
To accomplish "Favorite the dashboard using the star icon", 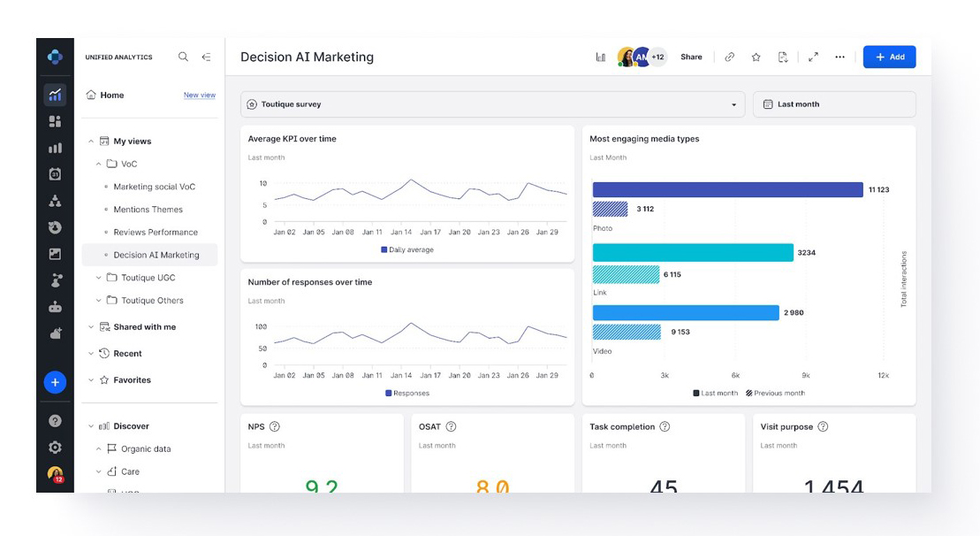I will click(x=756, y=57).
